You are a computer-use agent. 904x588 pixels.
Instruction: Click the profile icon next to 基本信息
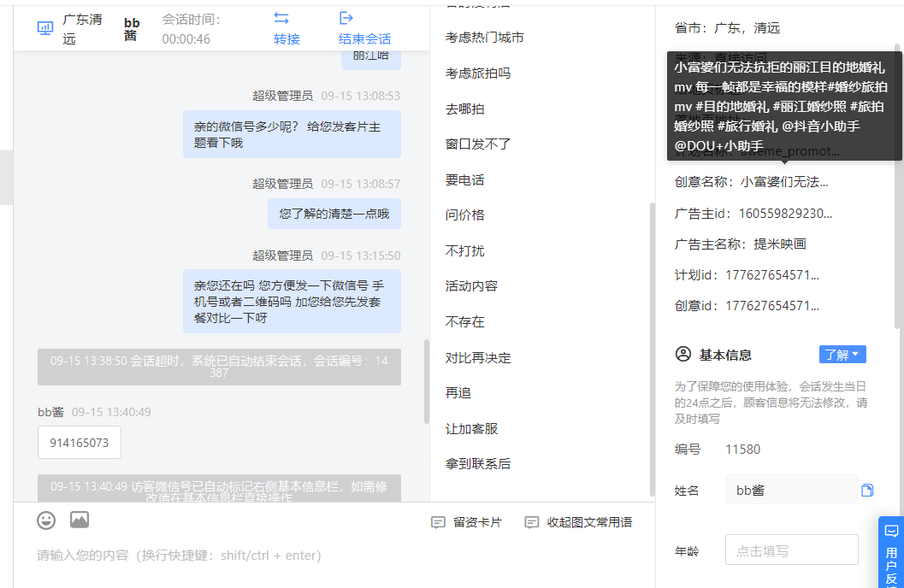[x=683, y=354]
